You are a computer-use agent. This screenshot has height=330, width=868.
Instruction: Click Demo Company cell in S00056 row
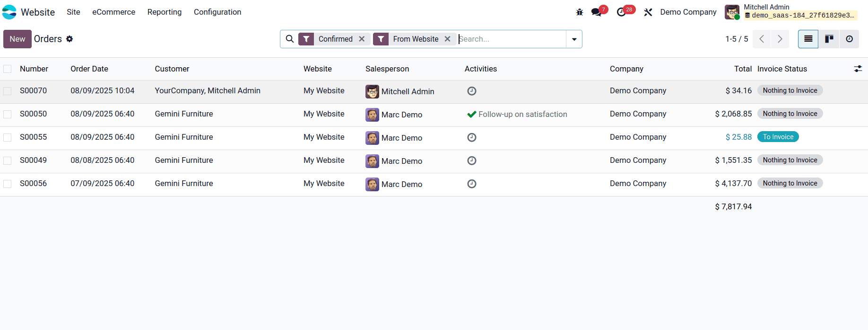pyautogui.click(x=638, y=183)
